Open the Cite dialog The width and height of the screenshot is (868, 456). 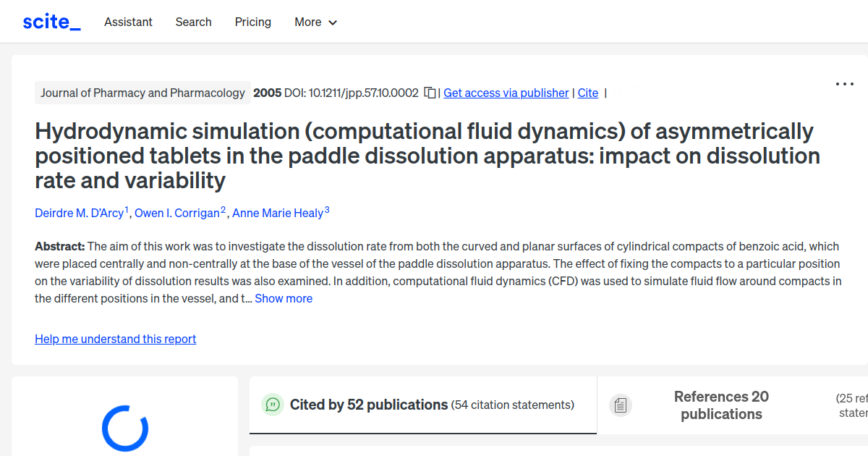point(587,93)
